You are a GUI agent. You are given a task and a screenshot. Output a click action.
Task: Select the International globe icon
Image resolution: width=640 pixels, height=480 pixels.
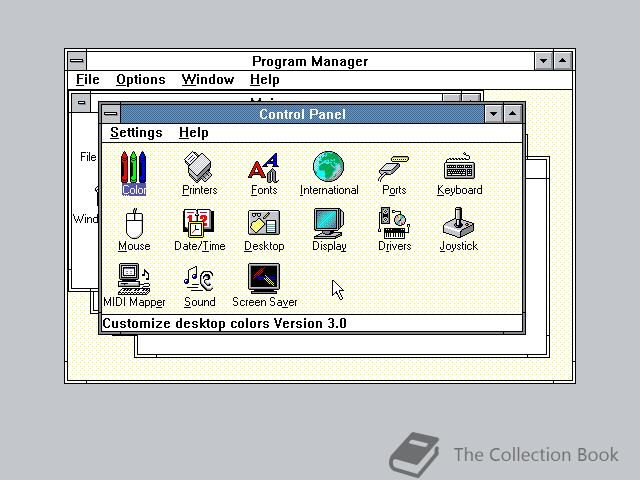(329, 172)
